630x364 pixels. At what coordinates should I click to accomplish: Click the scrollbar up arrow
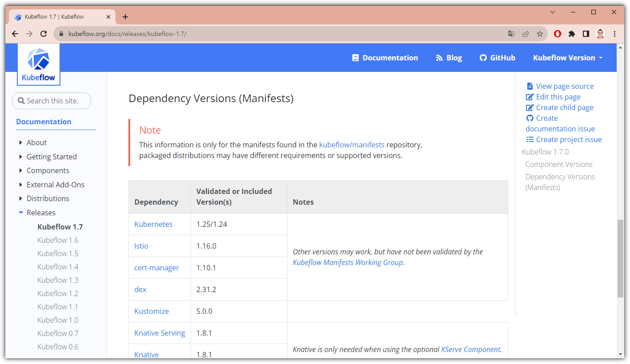(620, 47)
